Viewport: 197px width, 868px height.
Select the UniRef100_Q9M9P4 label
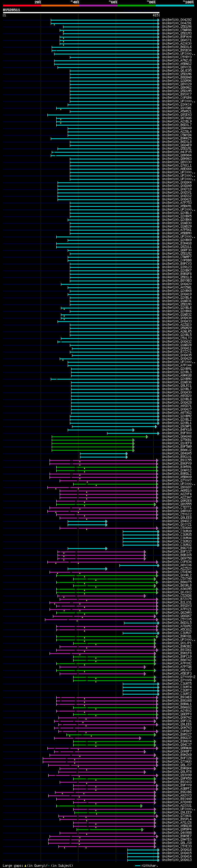click(x=177, y=829)
